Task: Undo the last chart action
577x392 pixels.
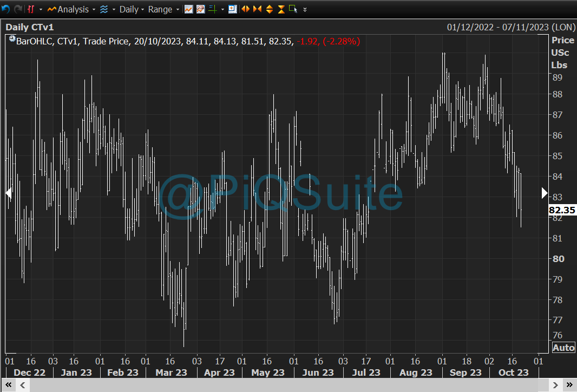Action: pyautogui.click(x=5, y=9)
